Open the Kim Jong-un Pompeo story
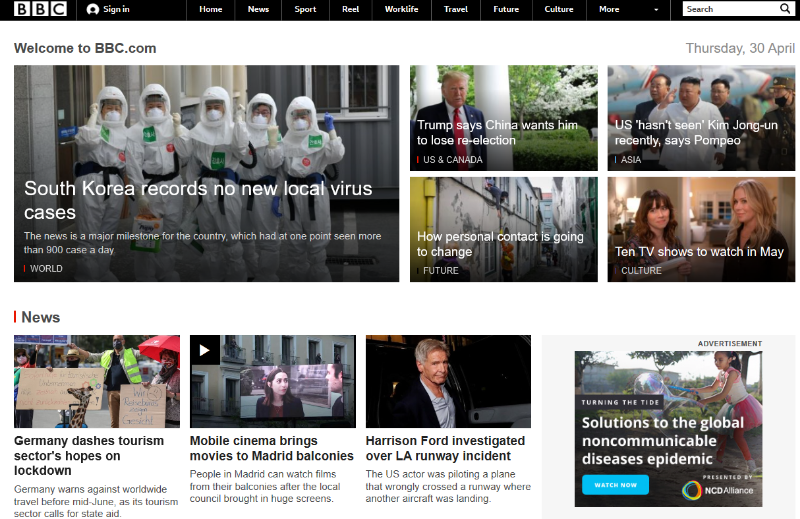The image size is (800, 519). point(696,133)
